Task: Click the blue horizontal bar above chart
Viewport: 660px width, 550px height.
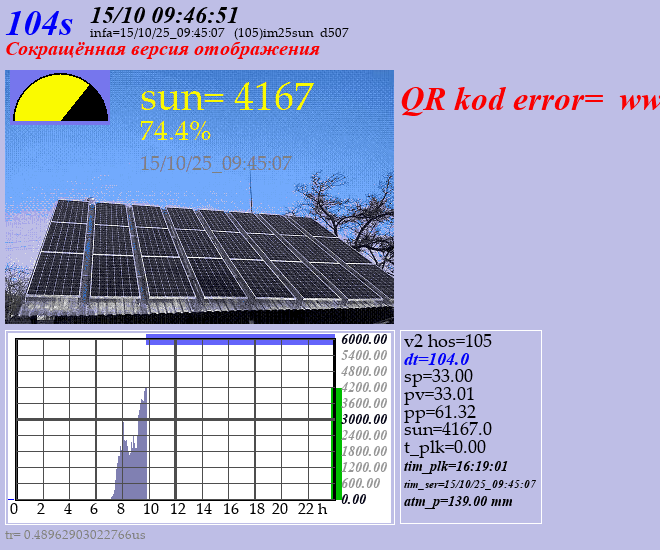Action: click(240, 340)
